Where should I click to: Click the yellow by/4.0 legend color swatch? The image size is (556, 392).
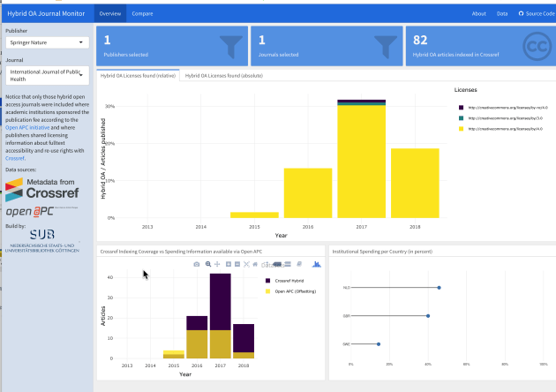461,129
